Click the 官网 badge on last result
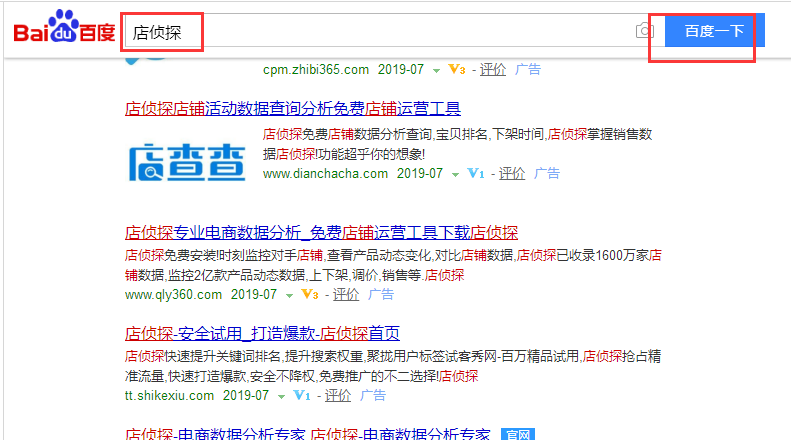Image resolution: width=791 pixels, height=440 pixels. coord(518,434)
